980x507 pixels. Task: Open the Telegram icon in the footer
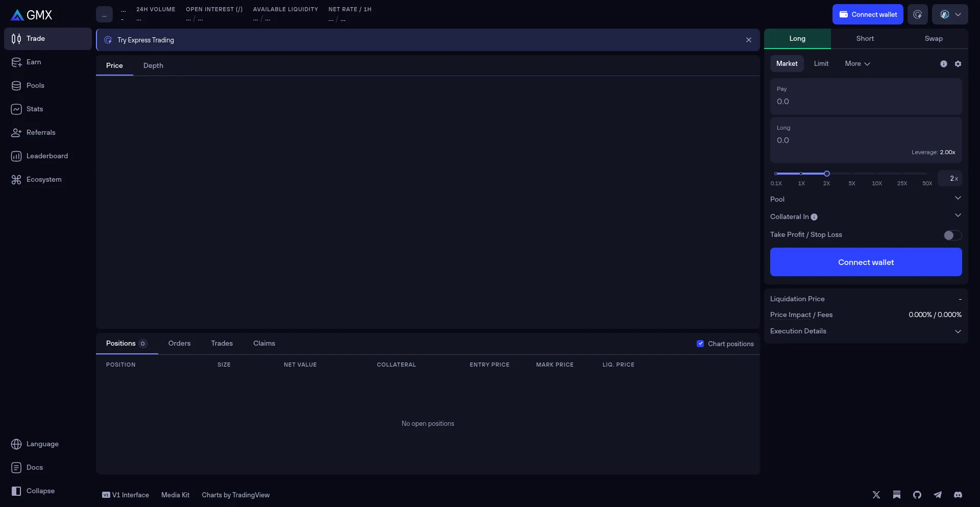tap(937, 495)
